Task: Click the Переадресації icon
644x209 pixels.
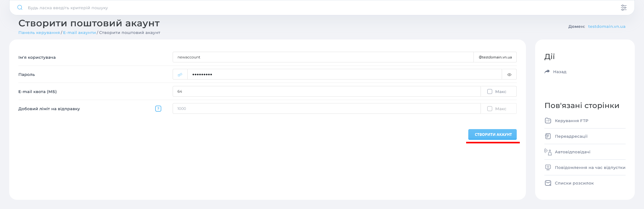Action: (x=548, y=136)
